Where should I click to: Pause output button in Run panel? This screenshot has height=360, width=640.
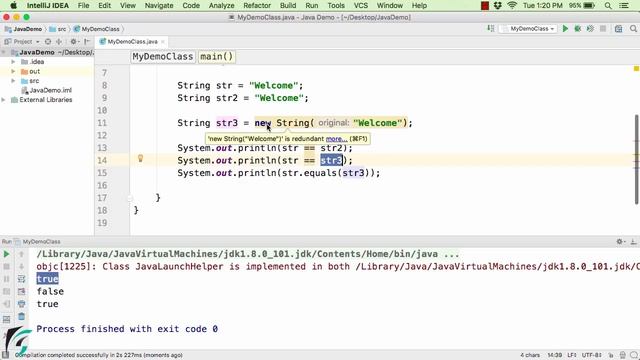point(7,279)
